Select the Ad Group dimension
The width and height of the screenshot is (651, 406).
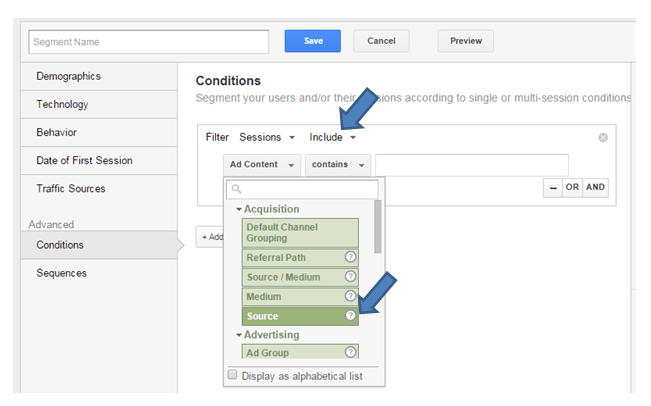300,352
